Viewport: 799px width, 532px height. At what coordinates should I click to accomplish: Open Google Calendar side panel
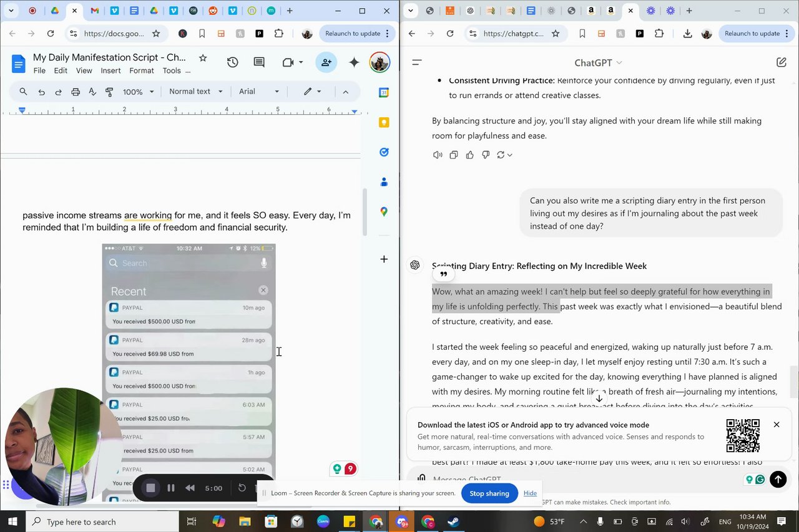384,93
